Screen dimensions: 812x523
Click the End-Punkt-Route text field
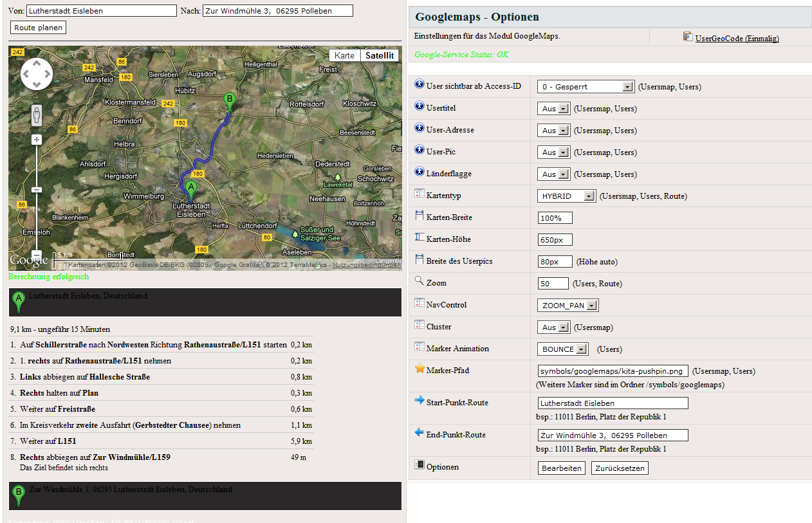613,436
